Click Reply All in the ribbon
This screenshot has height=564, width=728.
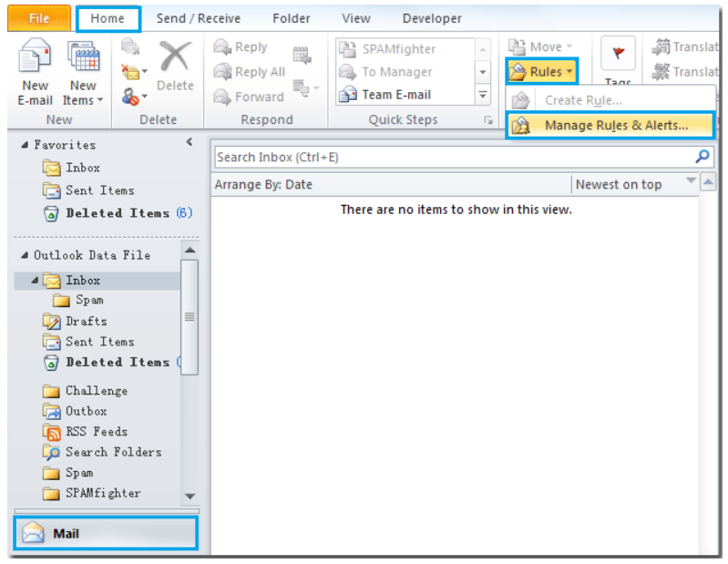[x=250, y=72]
